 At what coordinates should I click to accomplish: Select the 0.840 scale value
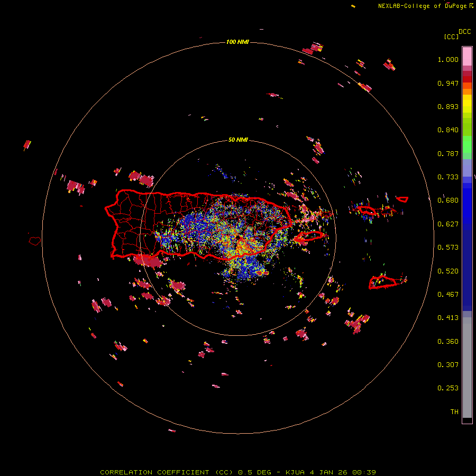point(448,130)
